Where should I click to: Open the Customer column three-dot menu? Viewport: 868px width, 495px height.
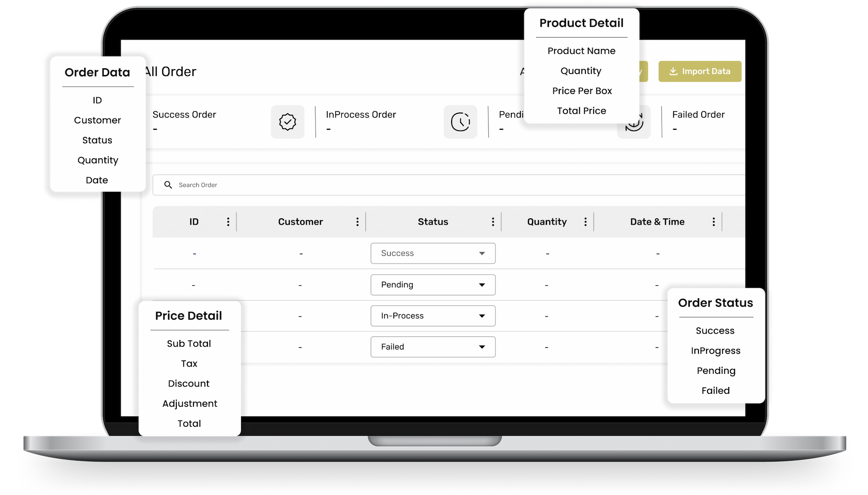(358, 222)
